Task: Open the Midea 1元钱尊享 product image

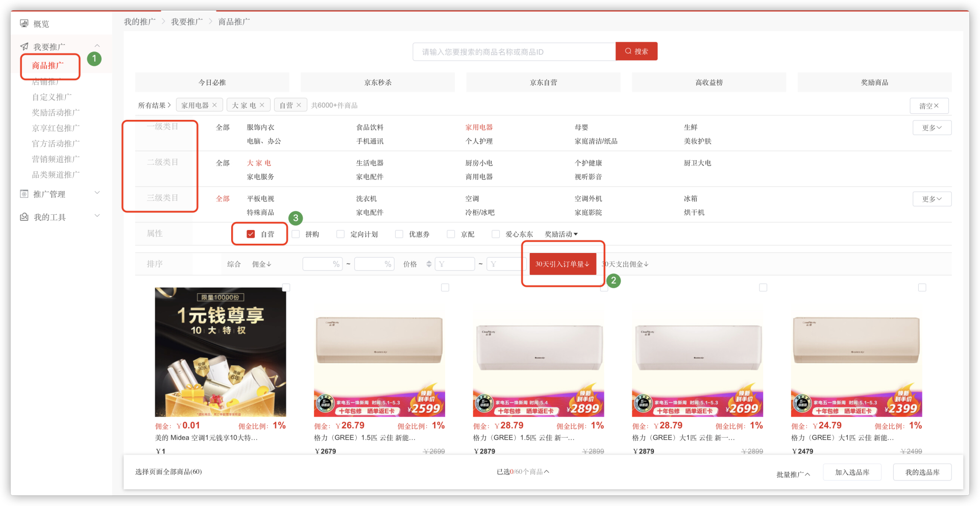Action: point(220,352)
